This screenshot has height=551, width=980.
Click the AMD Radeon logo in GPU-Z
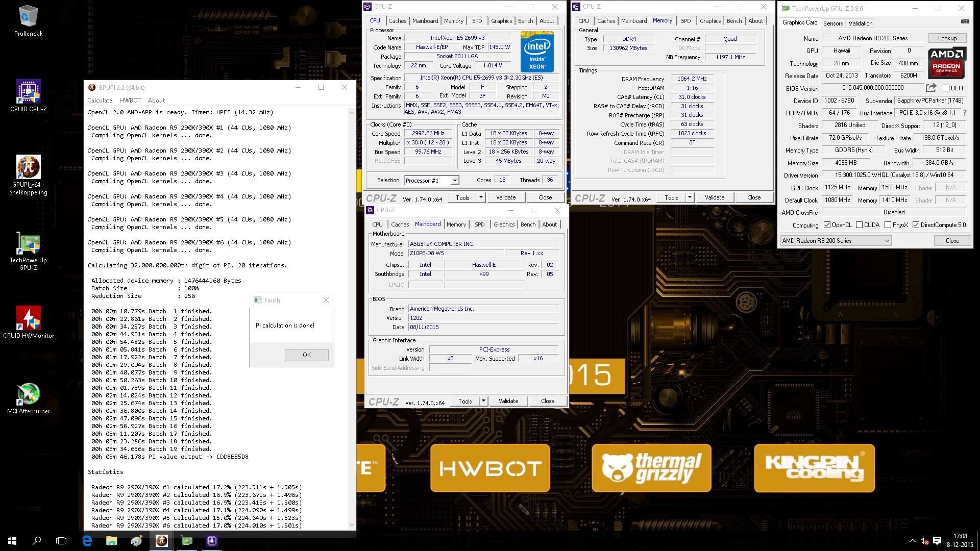pyautogui.click(x=947, y=62)
